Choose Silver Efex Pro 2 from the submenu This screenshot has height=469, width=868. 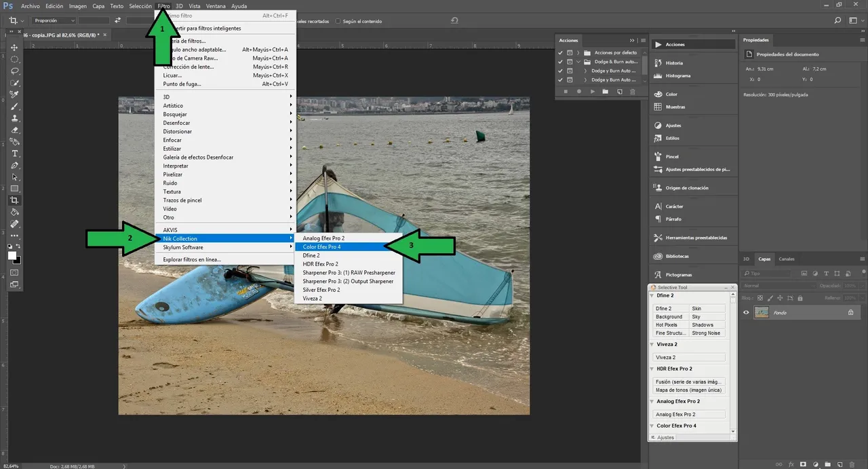pos(349,290)
